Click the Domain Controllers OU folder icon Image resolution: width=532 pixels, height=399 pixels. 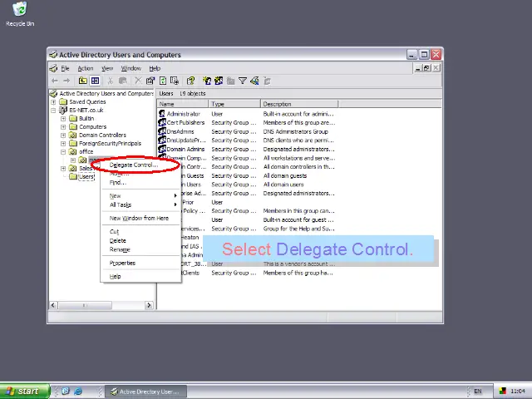(73, 135)
